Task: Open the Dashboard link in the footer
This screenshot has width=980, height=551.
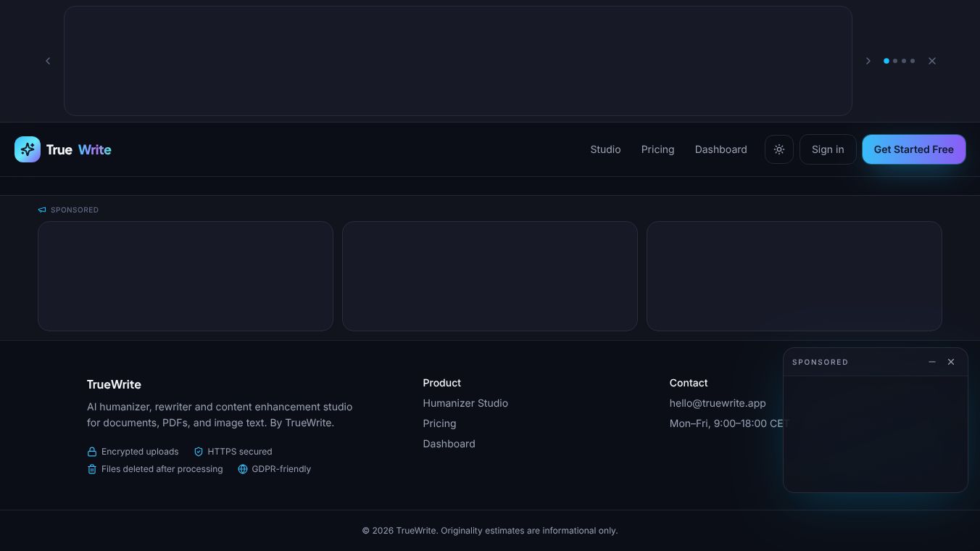Action: point(449,444)
